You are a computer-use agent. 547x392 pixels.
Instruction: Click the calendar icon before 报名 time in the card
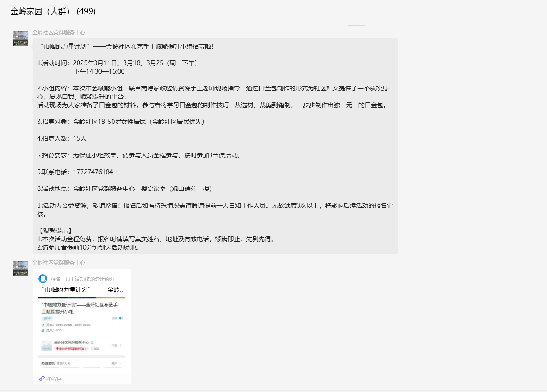[x=43, y=325]
